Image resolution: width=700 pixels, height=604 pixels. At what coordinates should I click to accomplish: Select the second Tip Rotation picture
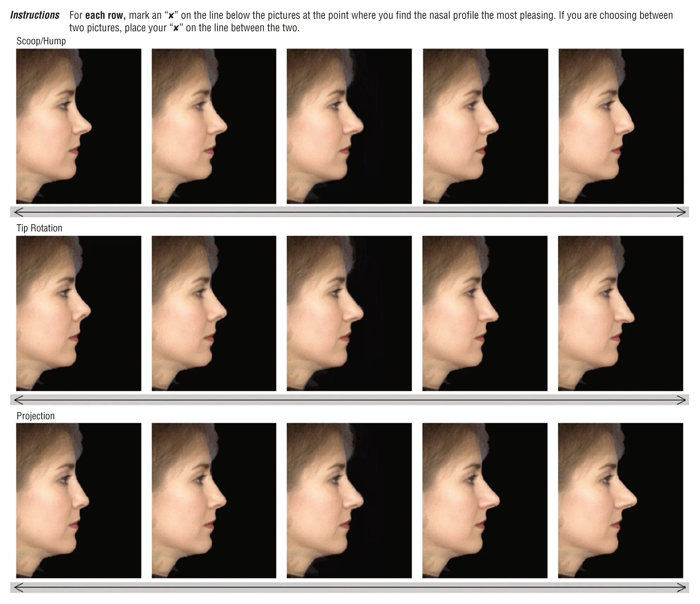[214, 313]
